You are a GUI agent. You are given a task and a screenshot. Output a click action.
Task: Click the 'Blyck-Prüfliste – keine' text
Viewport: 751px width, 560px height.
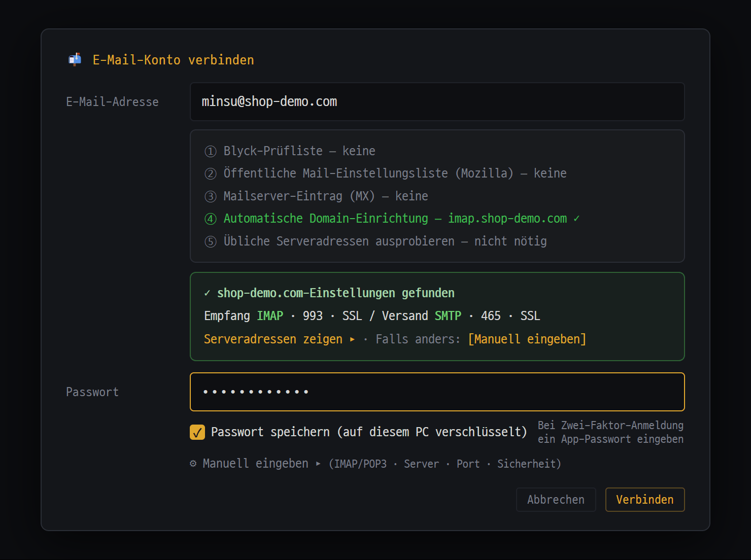[x=299, y=151]
